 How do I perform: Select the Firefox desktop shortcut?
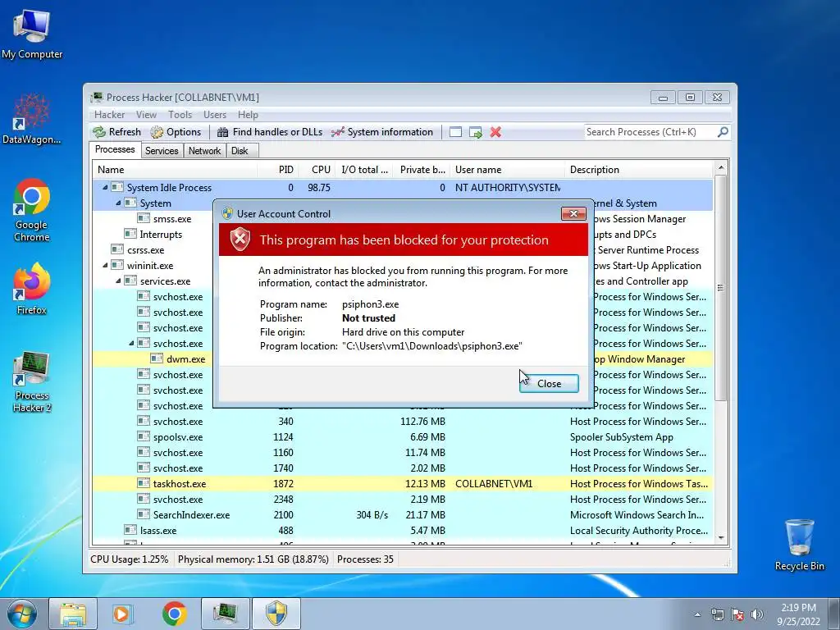click(x=32, y=290)
